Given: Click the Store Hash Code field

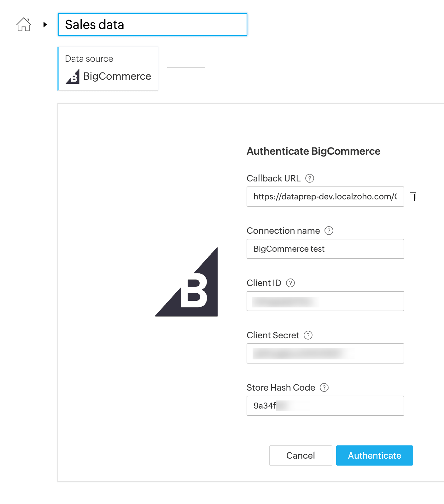Looking at the screenshot, I should click(325, 406).
